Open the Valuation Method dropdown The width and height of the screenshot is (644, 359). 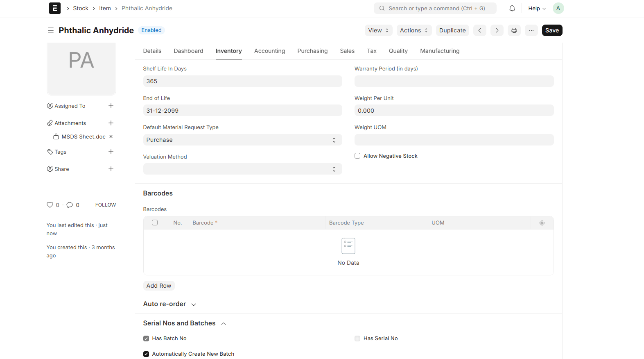(242, 169)
